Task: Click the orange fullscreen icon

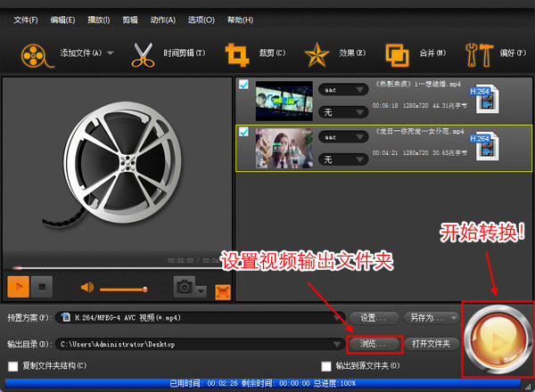Action: click(x=223, y=292)
